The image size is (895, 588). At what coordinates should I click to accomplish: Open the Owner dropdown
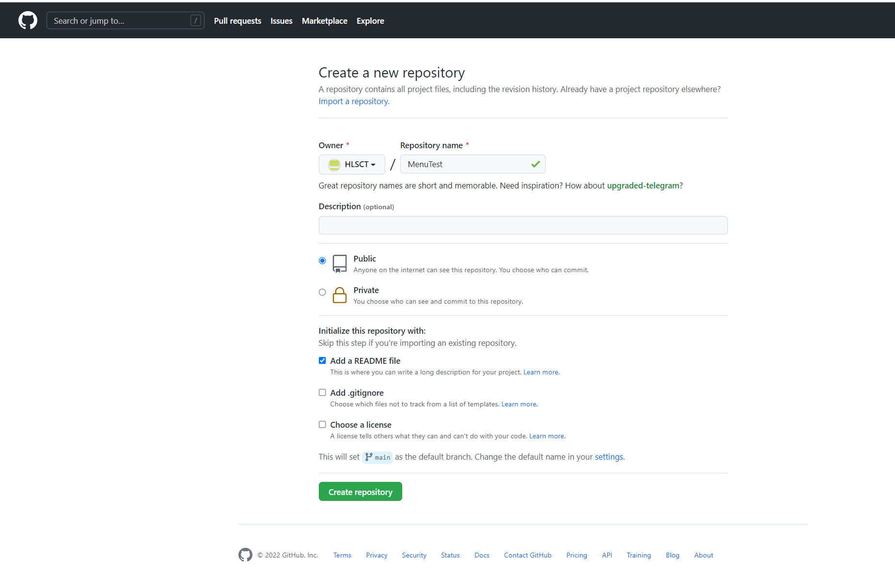(352, 164)
